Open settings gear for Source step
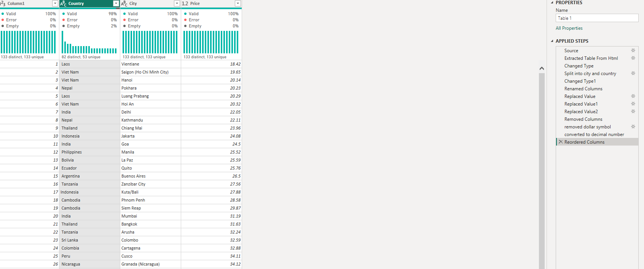 633,50
